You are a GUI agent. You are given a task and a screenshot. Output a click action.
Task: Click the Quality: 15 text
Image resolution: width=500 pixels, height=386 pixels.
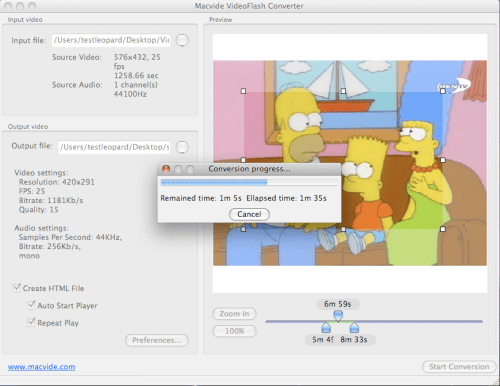point(39,210)
